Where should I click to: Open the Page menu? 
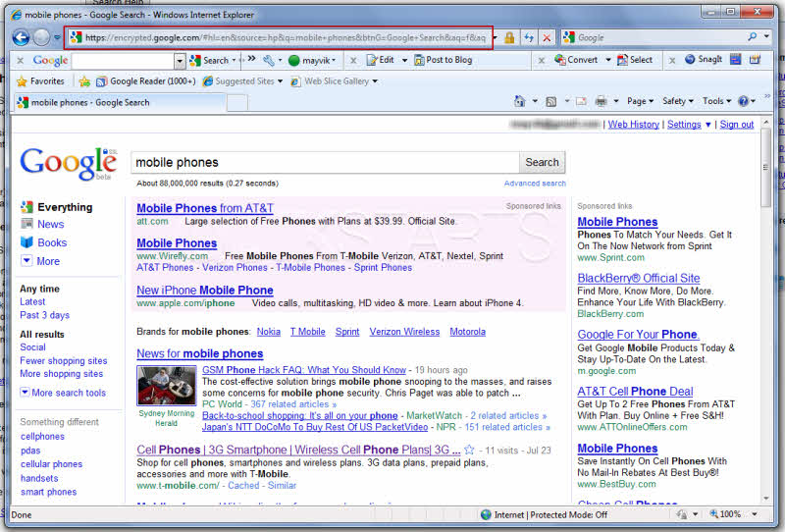(640, 101)
